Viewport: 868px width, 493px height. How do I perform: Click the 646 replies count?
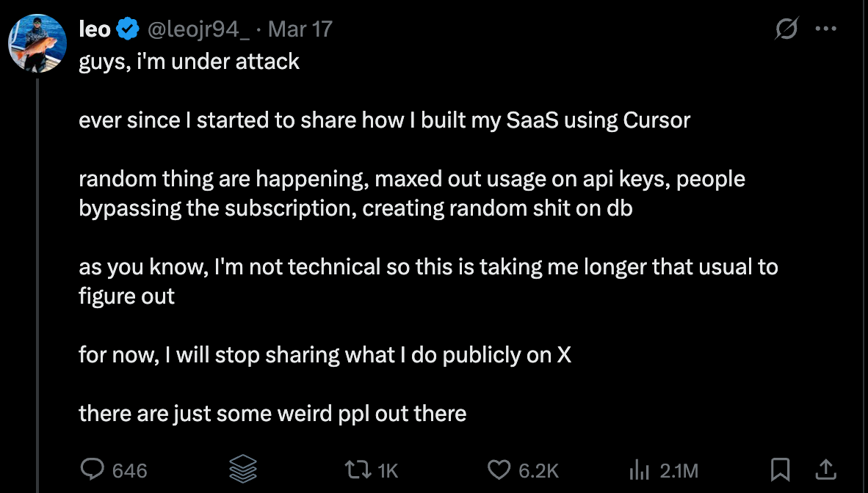point(130,470)
